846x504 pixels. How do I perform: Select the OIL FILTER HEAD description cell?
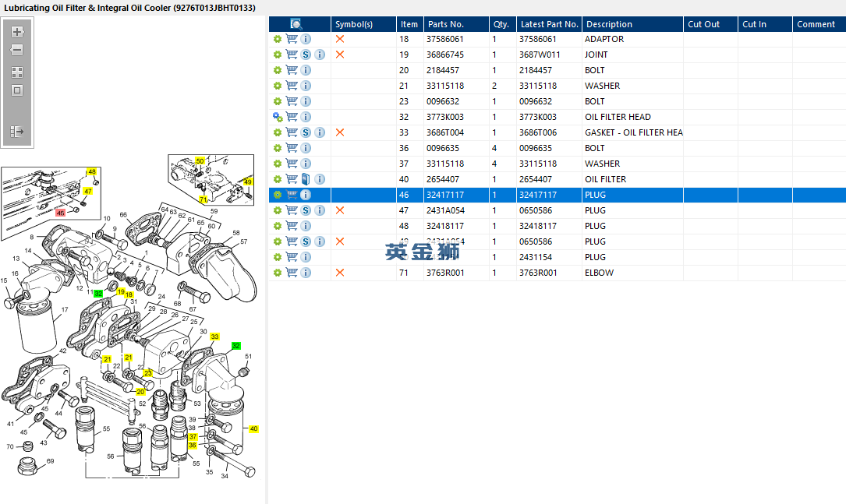point(618,117)
